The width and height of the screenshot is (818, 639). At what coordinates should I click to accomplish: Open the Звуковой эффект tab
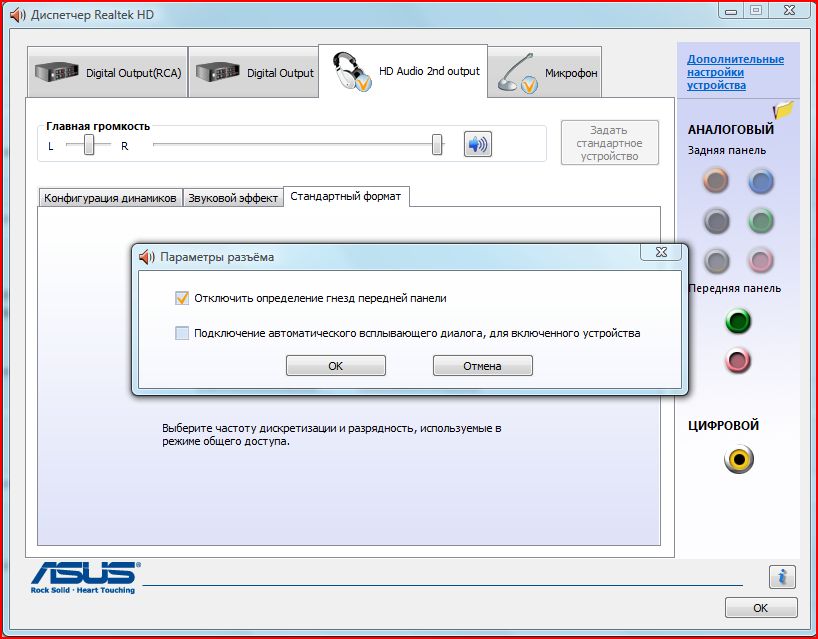[x=233, y=198]
